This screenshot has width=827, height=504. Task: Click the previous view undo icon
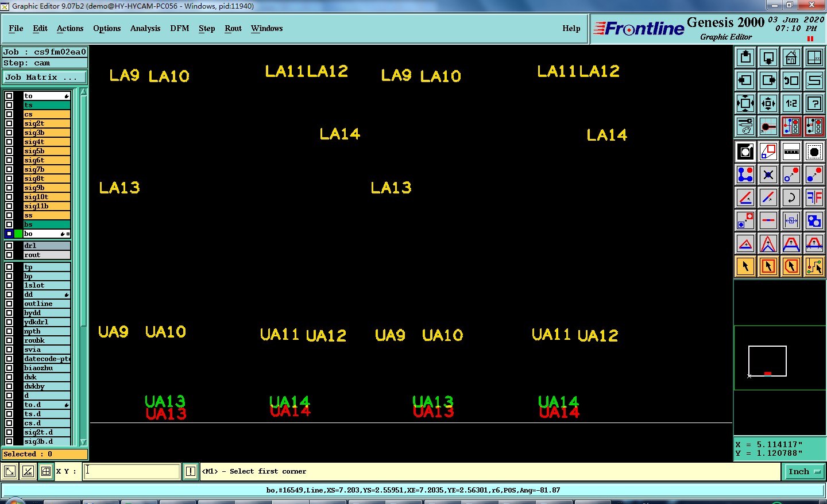791,80
